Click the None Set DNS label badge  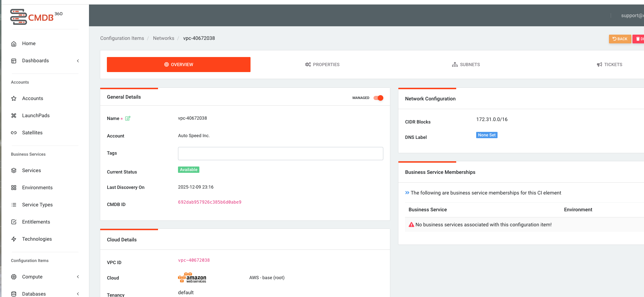click(487, 135)
